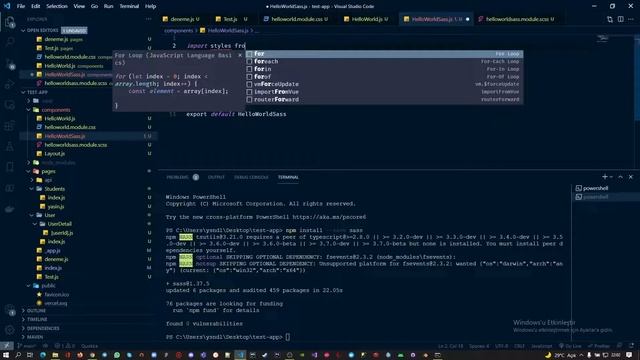Close the terminal panel

pyautogui.click(x=631, y=177)
